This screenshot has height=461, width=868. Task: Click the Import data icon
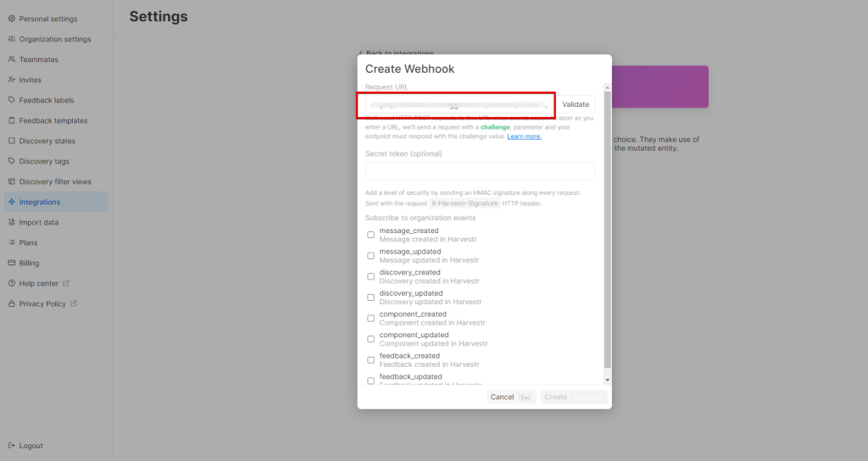[11, 222]
